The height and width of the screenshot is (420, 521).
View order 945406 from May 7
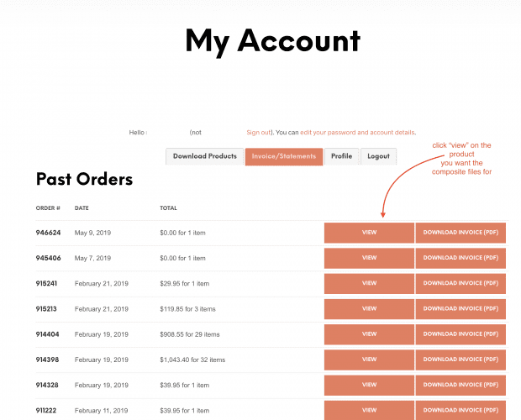click(x=369, y=258)
